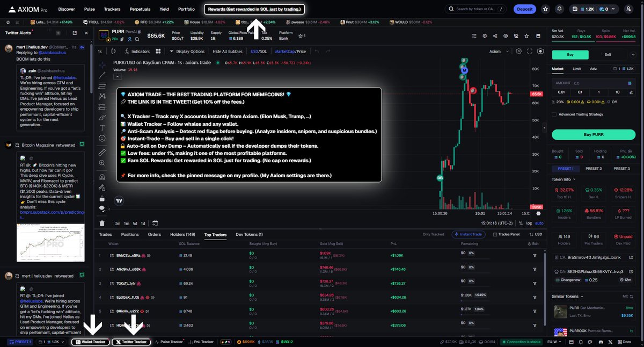The width and height of the screenshot is (644, 347).
Task: Click the token search field
Action: tap(476, 9)
